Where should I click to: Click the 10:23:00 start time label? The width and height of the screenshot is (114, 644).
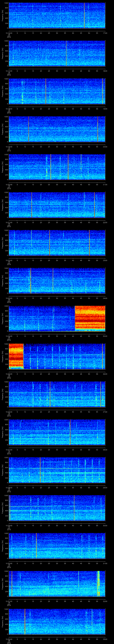tap(9, 298)
